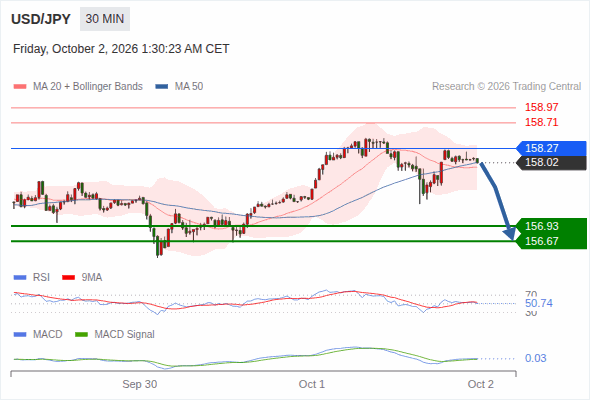This screenshot has width=590, height=400.
Task: Select the 158.71 resistance level label
Action: point(541,122)
